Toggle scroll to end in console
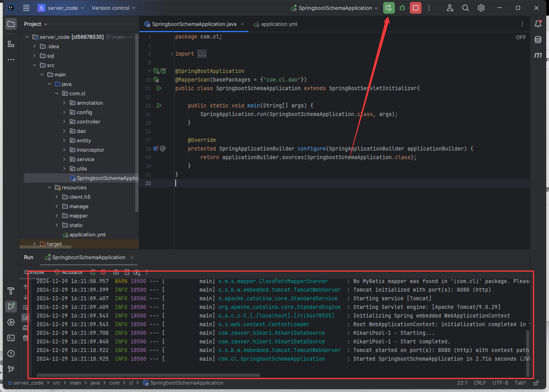The image size is (549, 392). [25, 317]
